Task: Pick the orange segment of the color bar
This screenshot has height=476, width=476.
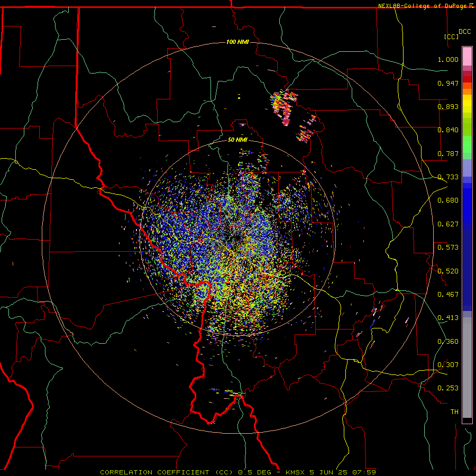Action: [x=467, y=91]
